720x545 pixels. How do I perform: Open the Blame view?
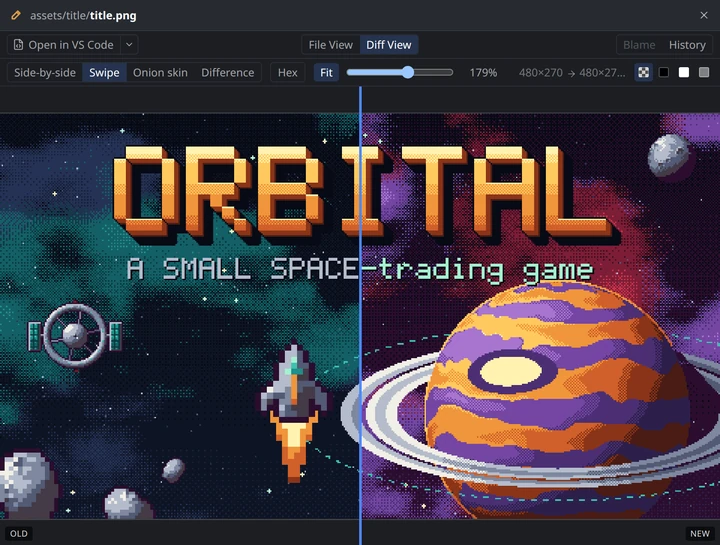click(639, 45)
